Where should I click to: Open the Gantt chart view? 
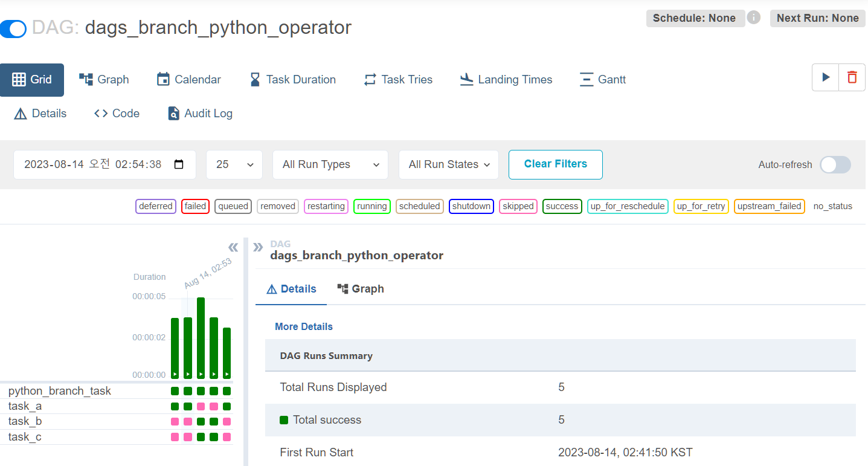603,79
